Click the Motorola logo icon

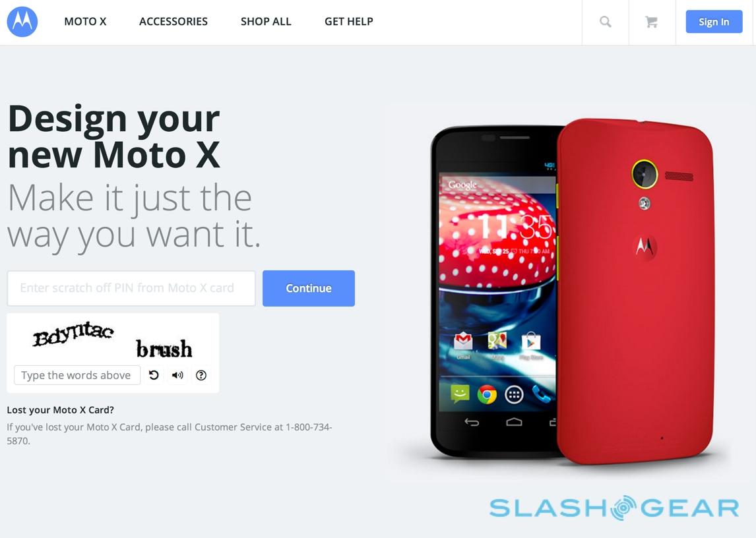(x=22, y=22)
